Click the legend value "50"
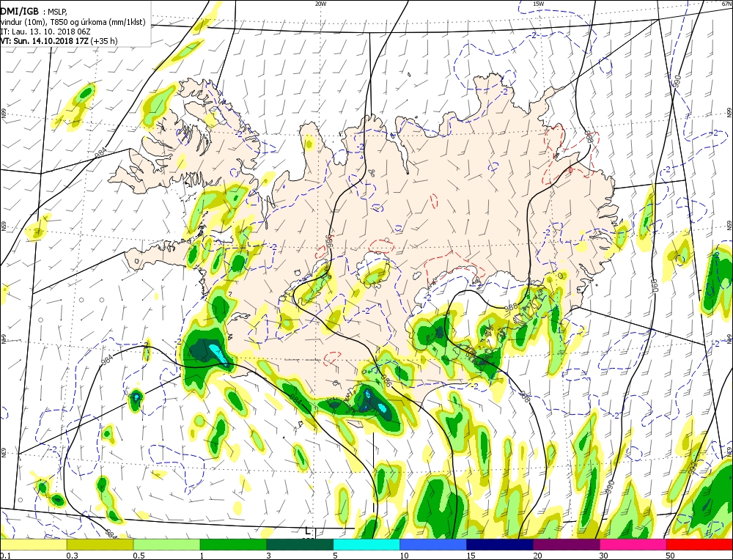The height and width of the screenshot is (560, 733). click(671, 556)
